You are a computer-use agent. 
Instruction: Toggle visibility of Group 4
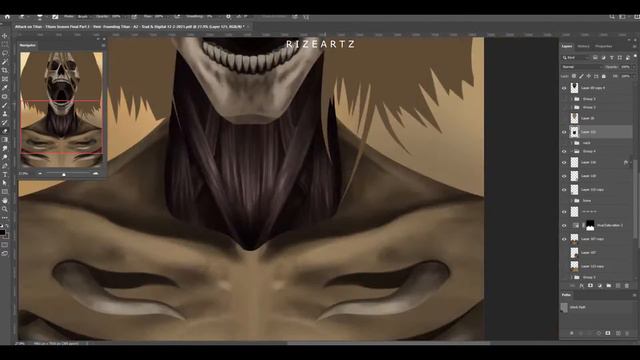[x=564, y=151]
